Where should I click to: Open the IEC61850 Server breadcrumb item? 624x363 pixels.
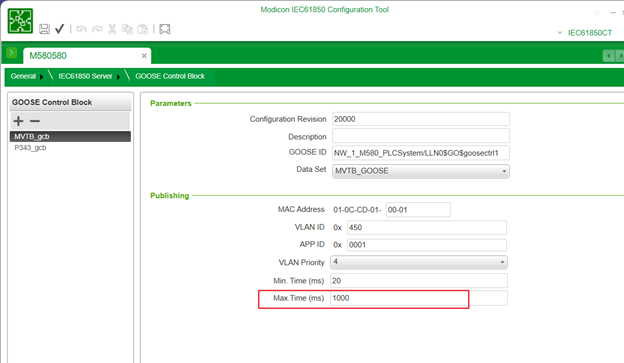pyautogui.click(x=85, y=76)
